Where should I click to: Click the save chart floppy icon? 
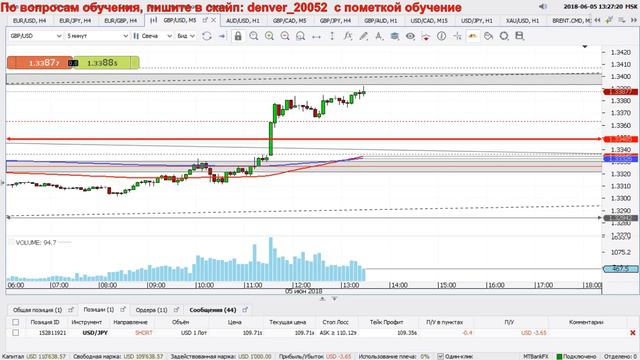[520, 36]
